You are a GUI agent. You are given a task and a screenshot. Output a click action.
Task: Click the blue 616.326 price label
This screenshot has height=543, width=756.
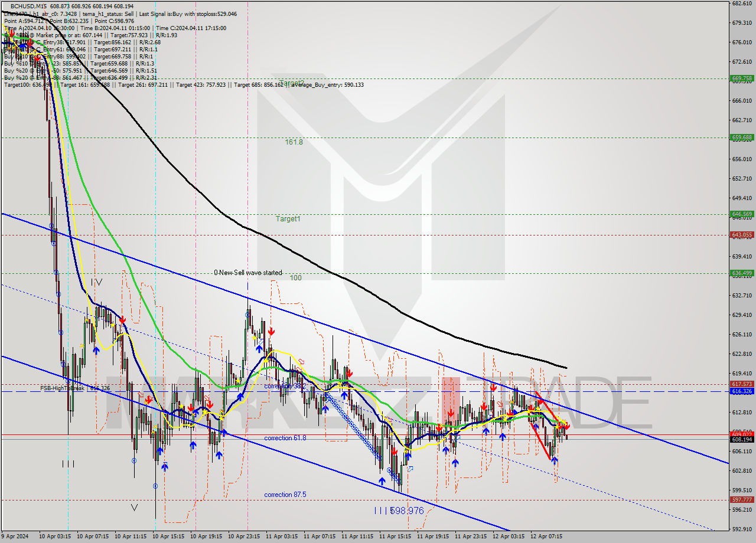(x=742, y=391)
